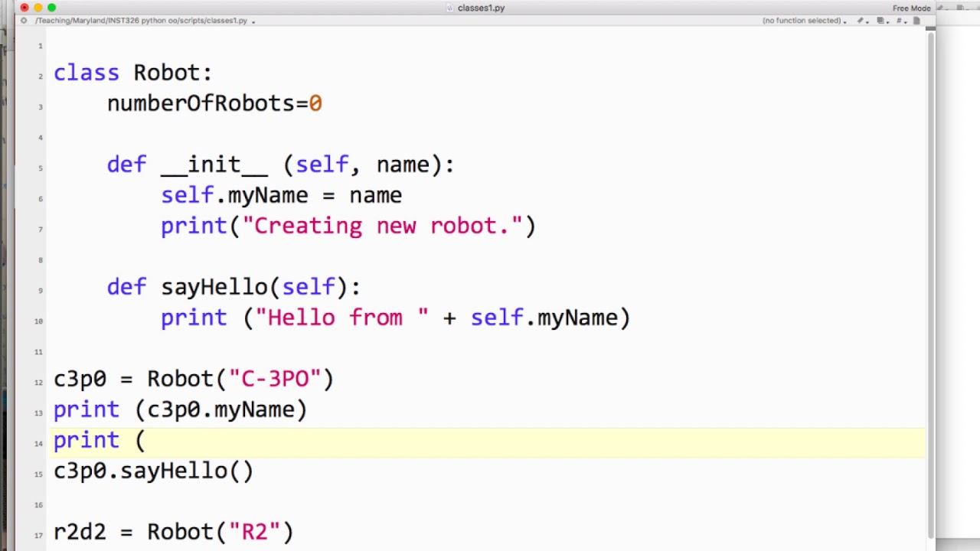Place cursor in the 'class Robot:' line
The image size is (980, 551).
[x=132, y=73]
